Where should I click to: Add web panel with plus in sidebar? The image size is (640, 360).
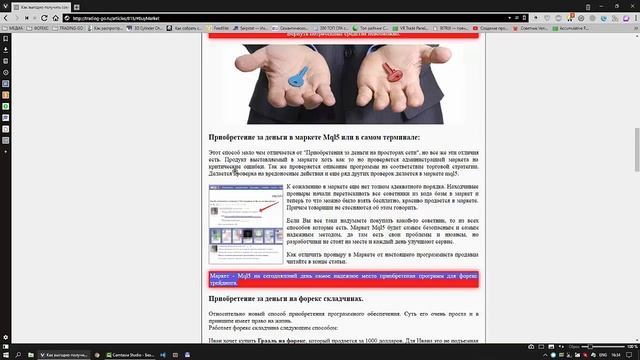coord(6,151)
